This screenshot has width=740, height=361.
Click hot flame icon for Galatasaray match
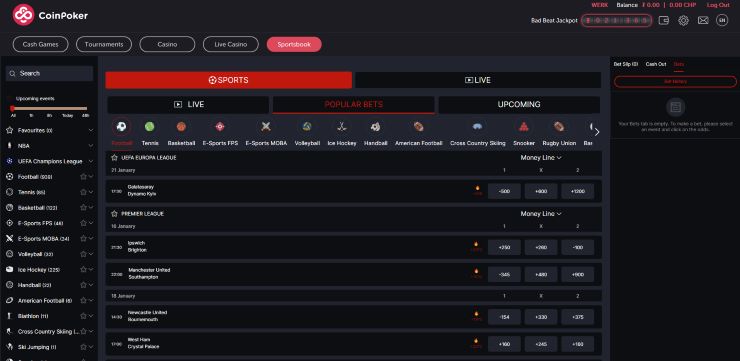pyautogui.click(x=477, y=189)
